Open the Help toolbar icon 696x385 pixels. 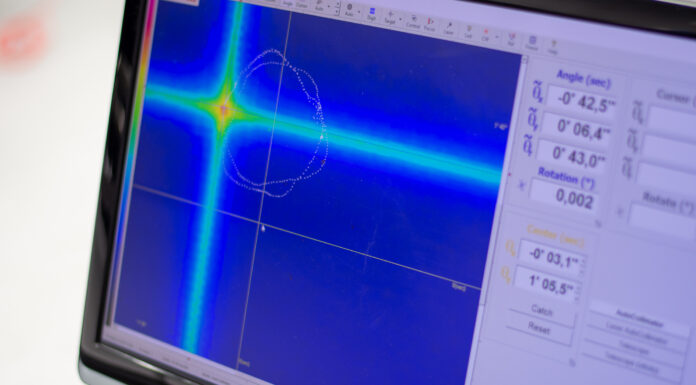point(553,48)
